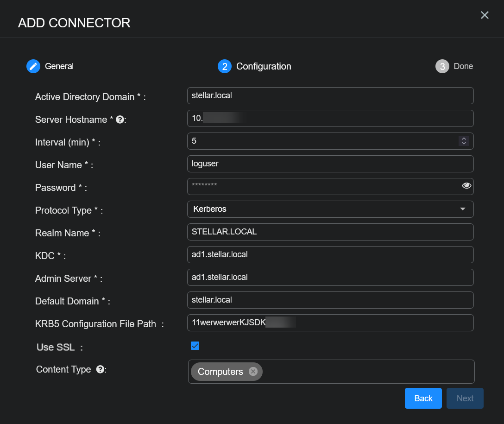Close the Add Connector dialog
The width and height of the screenshot is (504, 424).
485,15
